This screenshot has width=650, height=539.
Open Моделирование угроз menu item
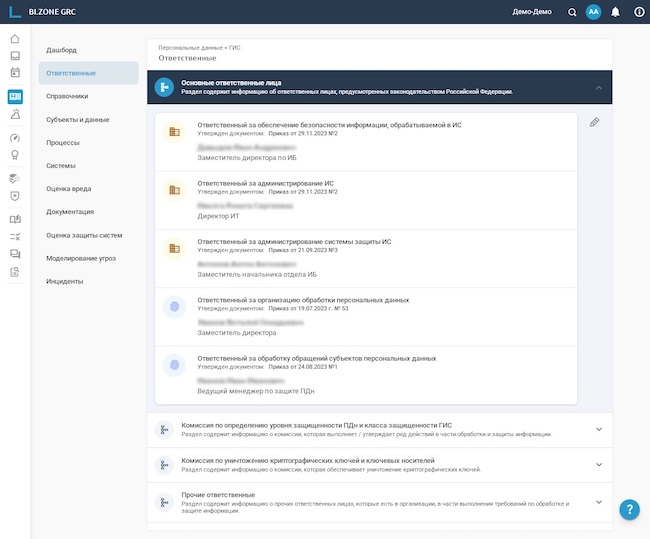pos(81,258)
